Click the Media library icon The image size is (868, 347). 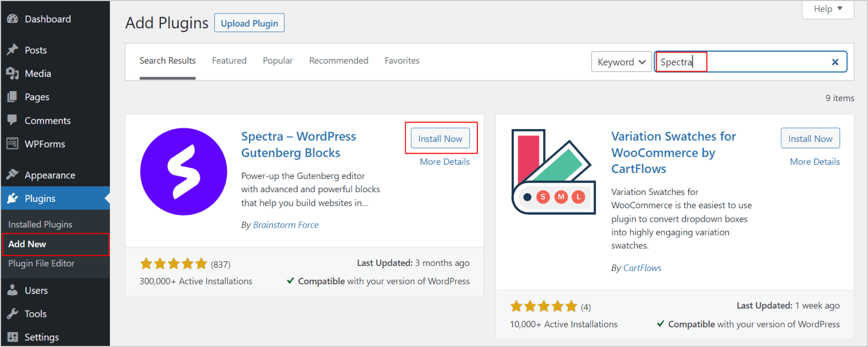[12, 73]
